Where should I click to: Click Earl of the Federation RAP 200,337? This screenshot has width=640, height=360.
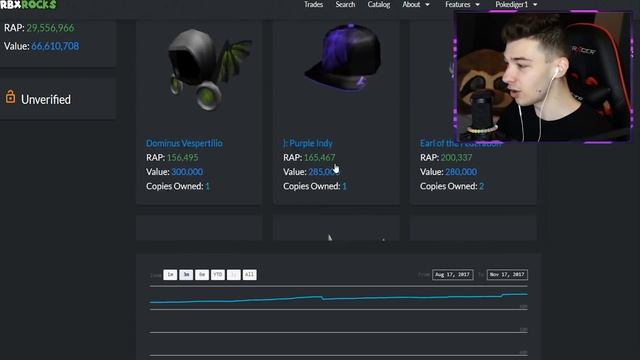click(x=456, y=158)
